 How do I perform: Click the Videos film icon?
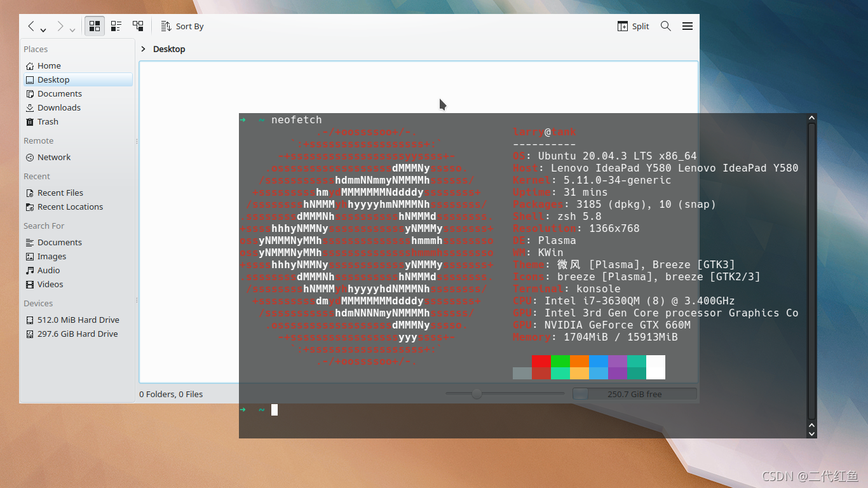click(x=30, y=284)
